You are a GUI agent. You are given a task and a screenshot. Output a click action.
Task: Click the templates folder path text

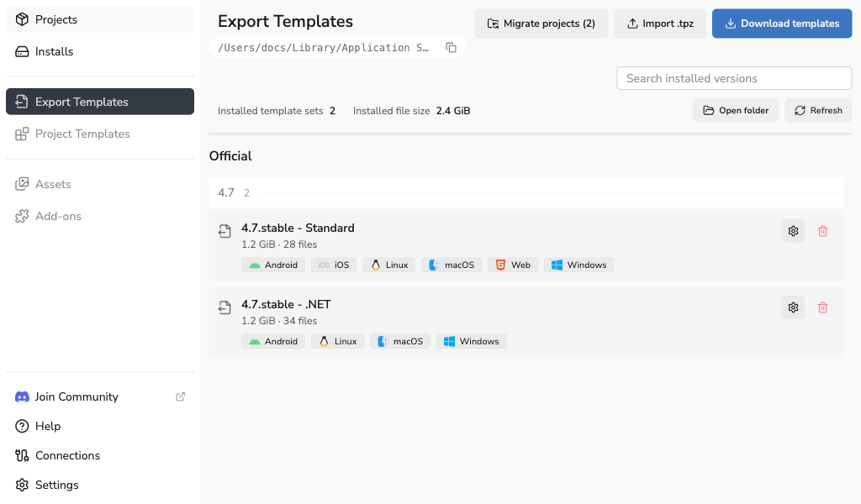[324, 48]
